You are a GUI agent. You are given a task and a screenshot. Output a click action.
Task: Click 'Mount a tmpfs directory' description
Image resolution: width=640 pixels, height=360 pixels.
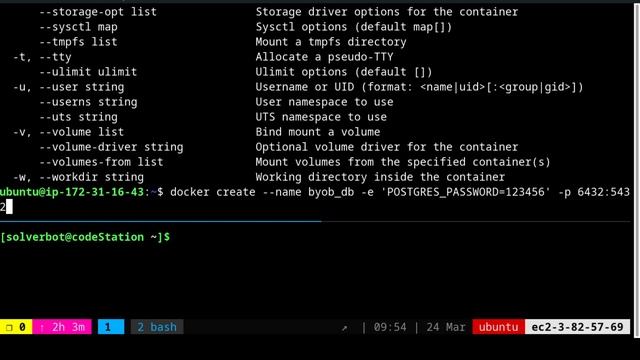click(x=331, y=42)
